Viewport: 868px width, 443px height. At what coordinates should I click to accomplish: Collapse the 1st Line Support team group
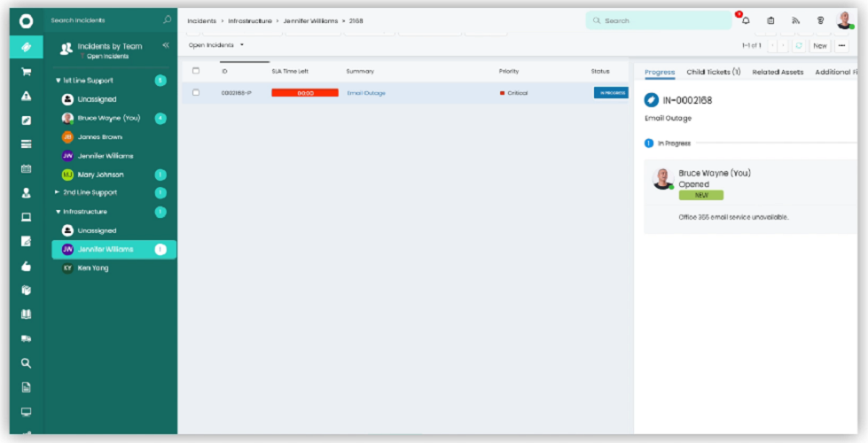pyautogui.click(x=59, y=81)
